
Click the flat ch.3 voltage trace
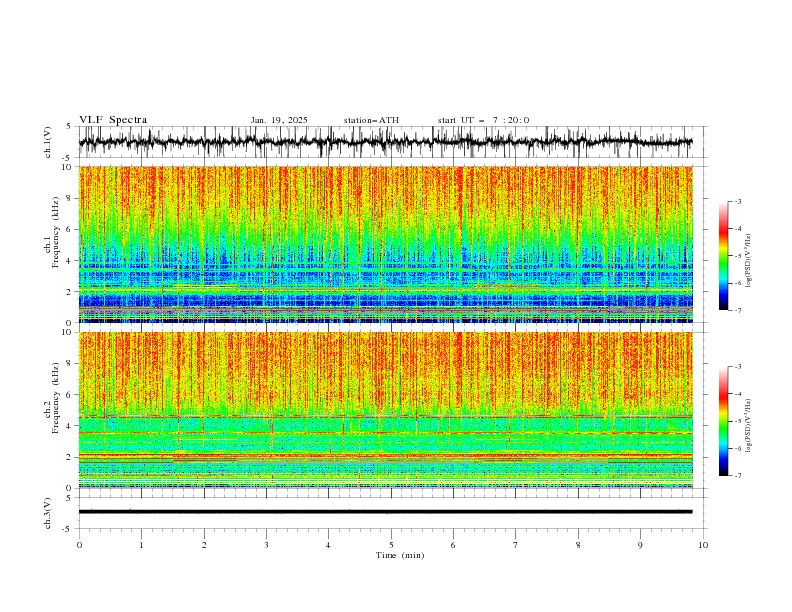[x=385, y=512]
